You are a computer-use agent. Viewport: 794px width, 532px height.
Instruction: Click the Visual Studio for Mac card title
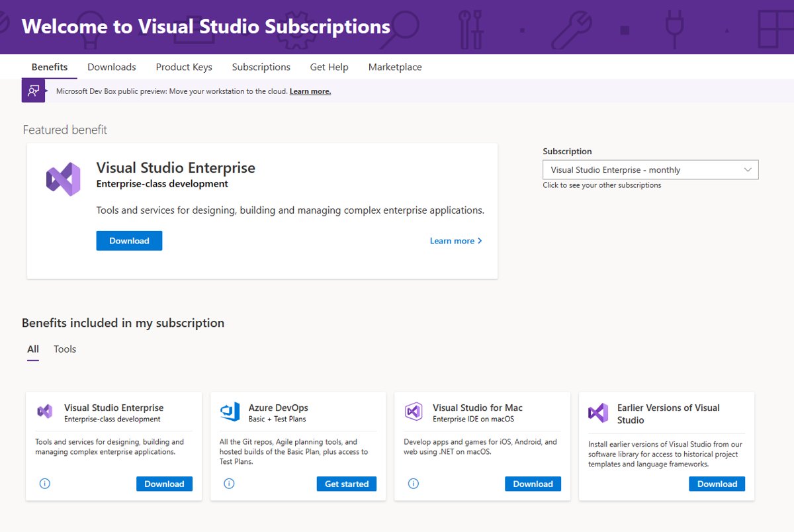(478, 408)
